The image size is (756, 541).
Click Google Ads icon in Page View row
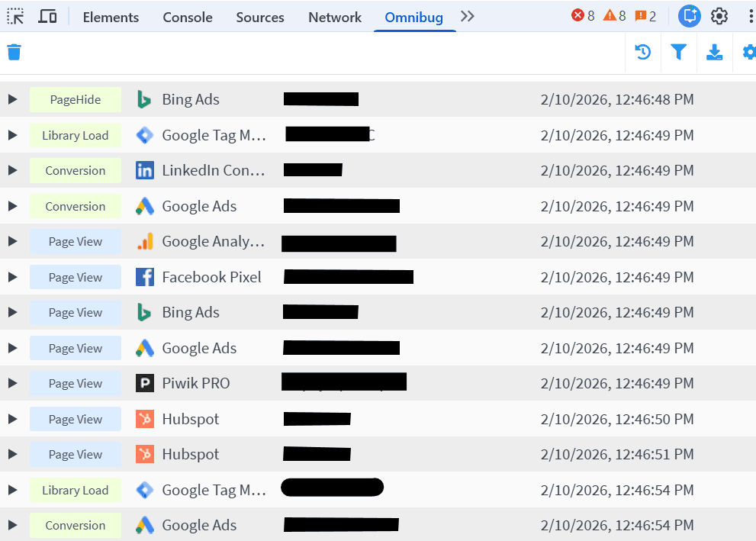145,348
